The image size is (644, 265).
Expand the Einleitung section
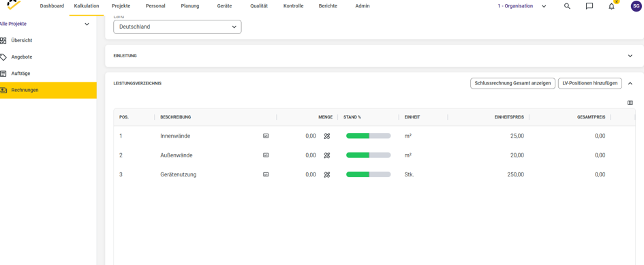(630, 56)
